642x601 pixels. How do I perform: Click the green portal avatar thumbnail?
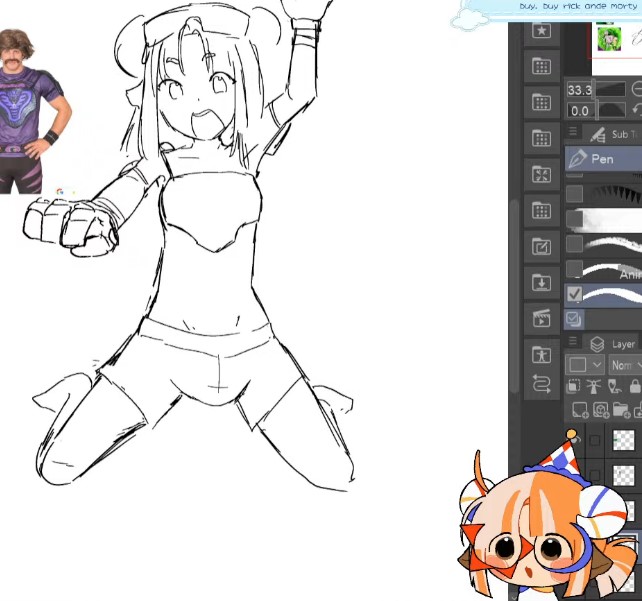[x=609, y=39]
